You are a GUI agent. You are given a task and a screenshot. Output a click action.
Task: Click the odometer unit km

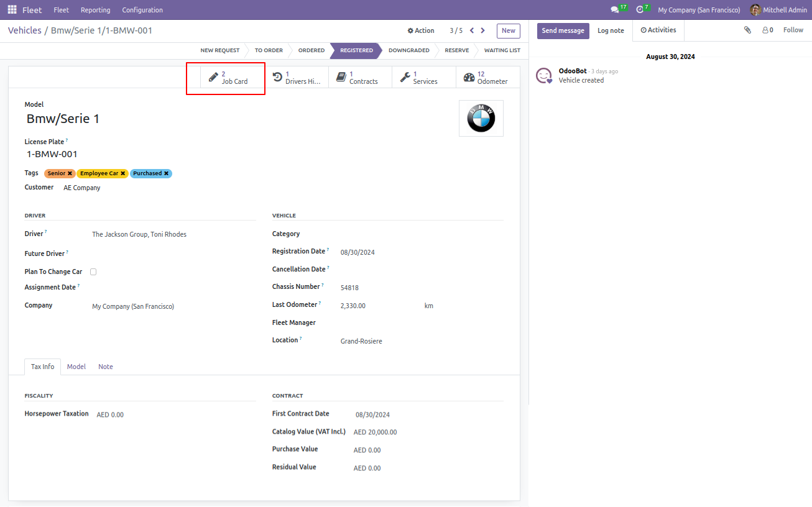[429, 306]
